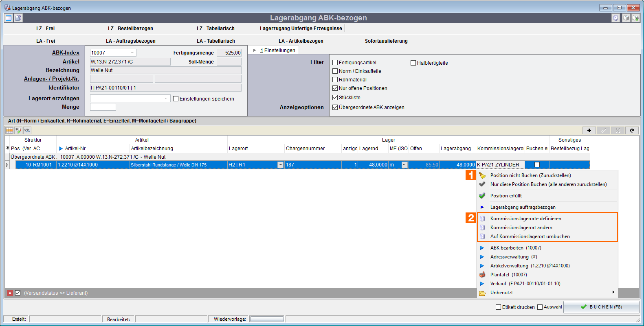The width and height of the screenshot is (644, 326).
Task: Open ABK-Index lookup ellipsis button
Action: click(132, 53)
